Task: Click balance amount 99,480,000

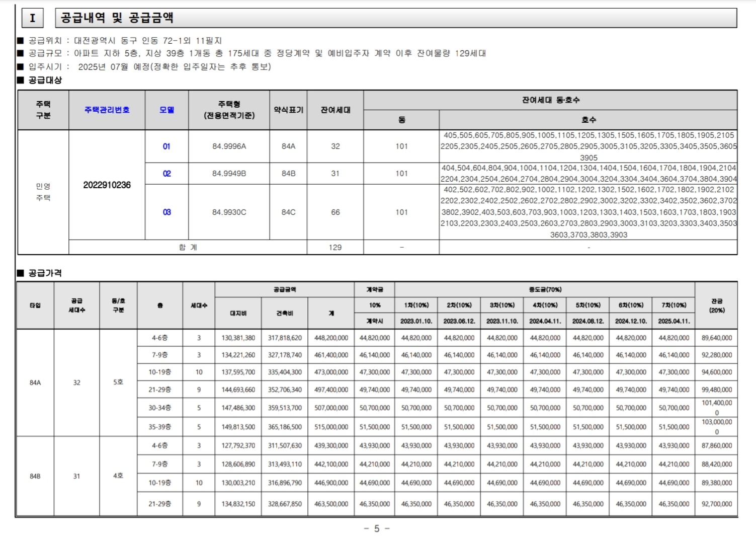Action: [717, 390]
